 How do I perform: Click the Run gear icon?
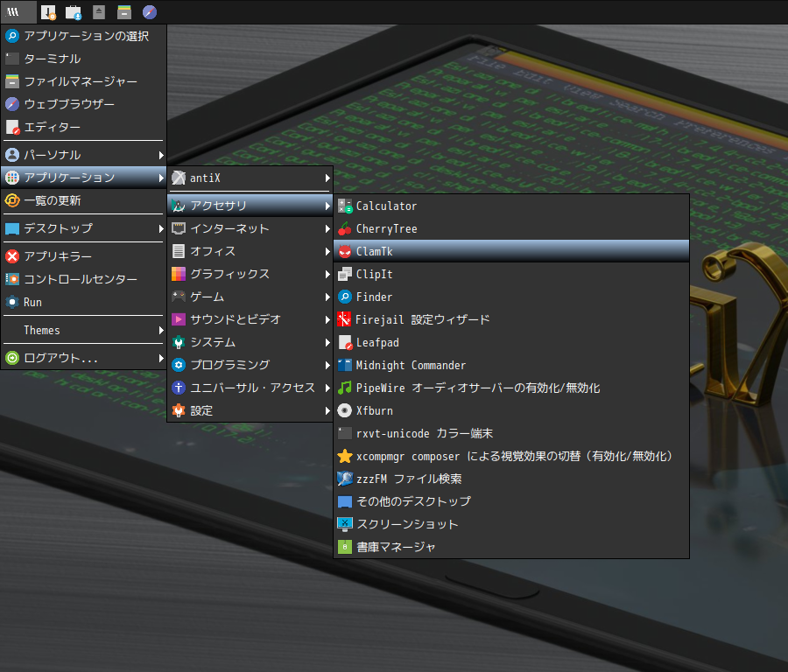(12, 302)
